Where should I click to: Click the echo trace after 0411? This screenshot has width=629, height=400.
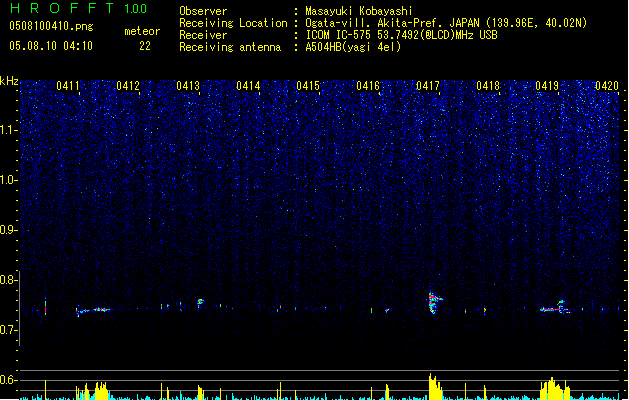click(x=95, y=310)
